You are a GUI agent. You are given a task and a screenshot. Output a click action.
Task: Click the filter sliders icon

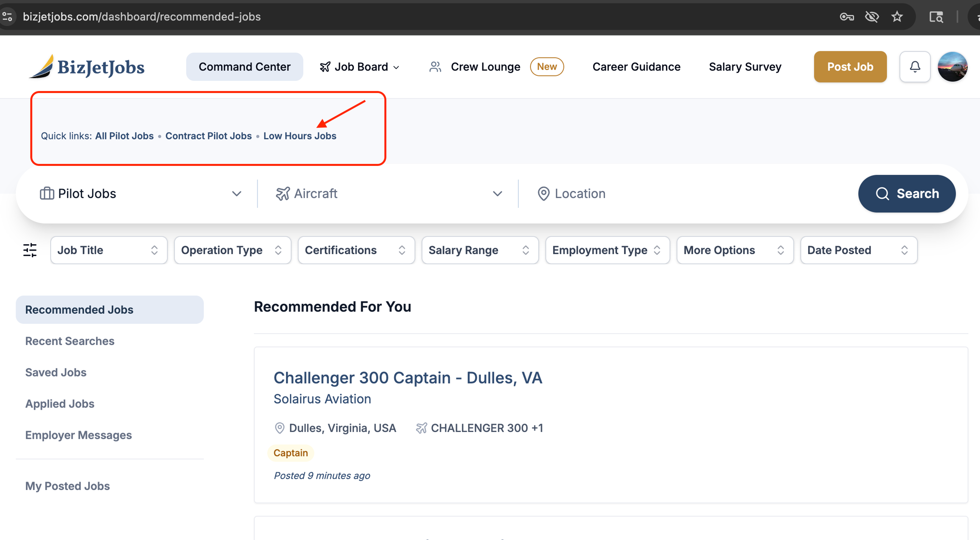click(30, 250)
